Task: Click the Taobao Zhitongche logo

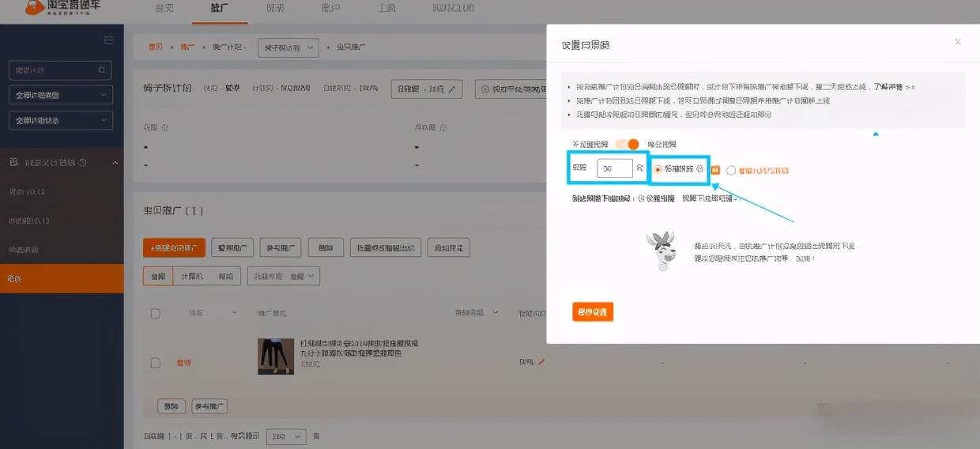Action: 63,8
